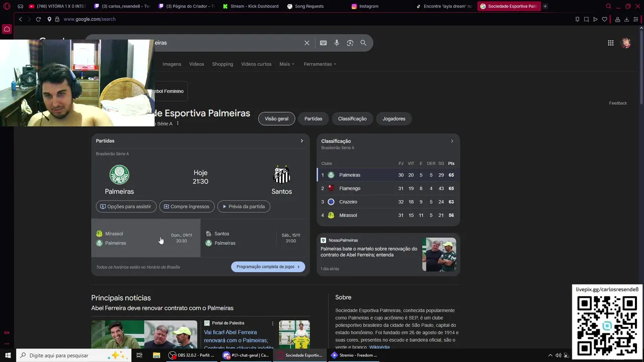Viewport: 644px width, 362px height.
Task: Click the Santos crest in today's match
Action: point(282,174)
